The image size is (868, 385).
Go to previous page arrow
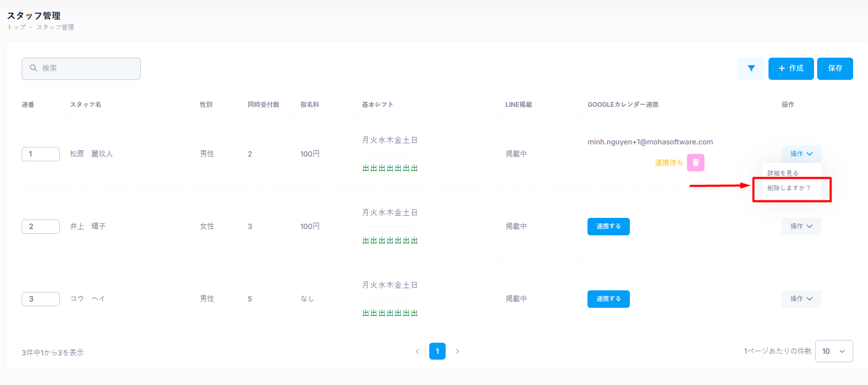point(417,352)
